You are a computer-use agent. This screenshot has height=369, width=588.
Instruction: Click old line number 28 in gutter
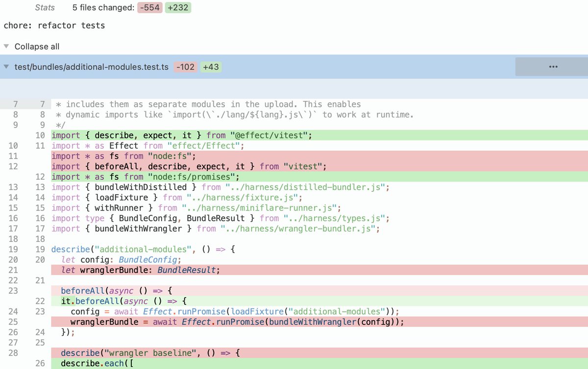click(13, 353)
